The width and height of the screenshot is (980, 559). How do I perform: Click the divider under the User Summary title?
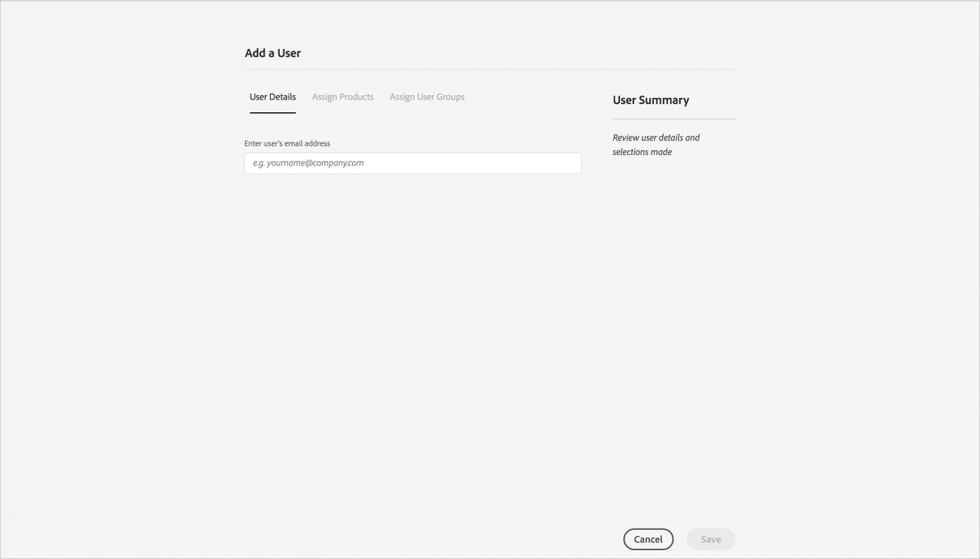pyautogui.click(x=674, y=118)
